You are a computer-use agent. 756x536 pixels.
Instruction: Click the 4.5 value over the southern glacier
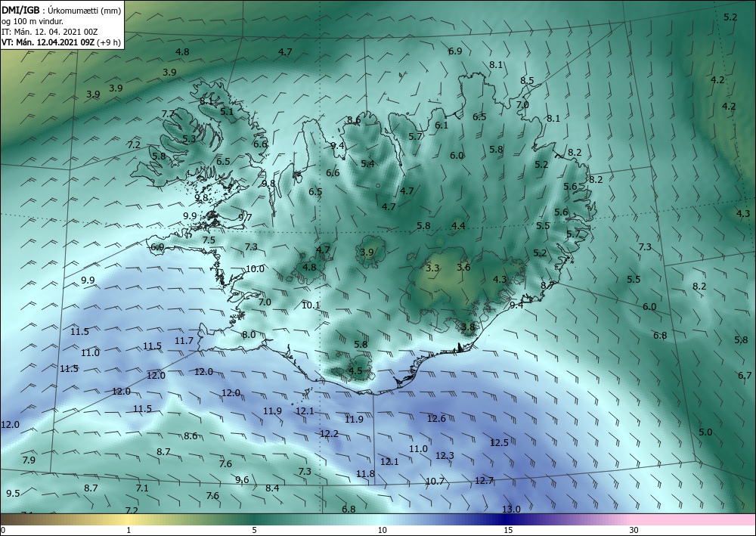[355, 370]
